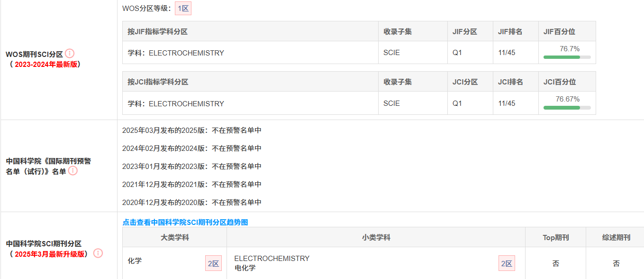Click info icon beside WOS期刊SCI分区
The width and height of the screenshot is (644, 279).
click(70, 54)
